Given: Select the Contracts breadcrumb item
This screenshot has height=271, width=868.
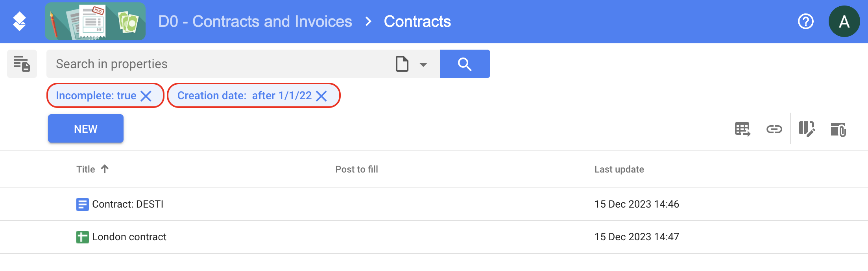Looking at the screenshot, I should (417, 21).
